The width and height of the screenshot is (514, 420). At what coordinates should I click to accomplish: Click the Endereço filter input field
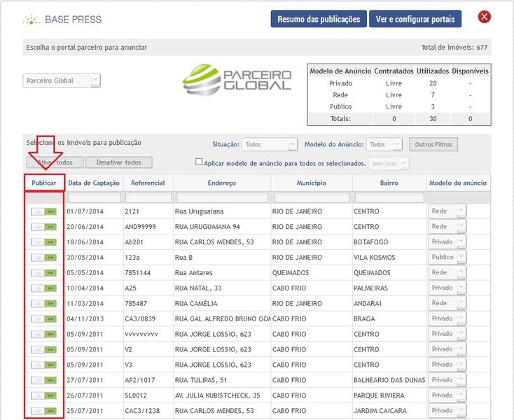[221, 197]
